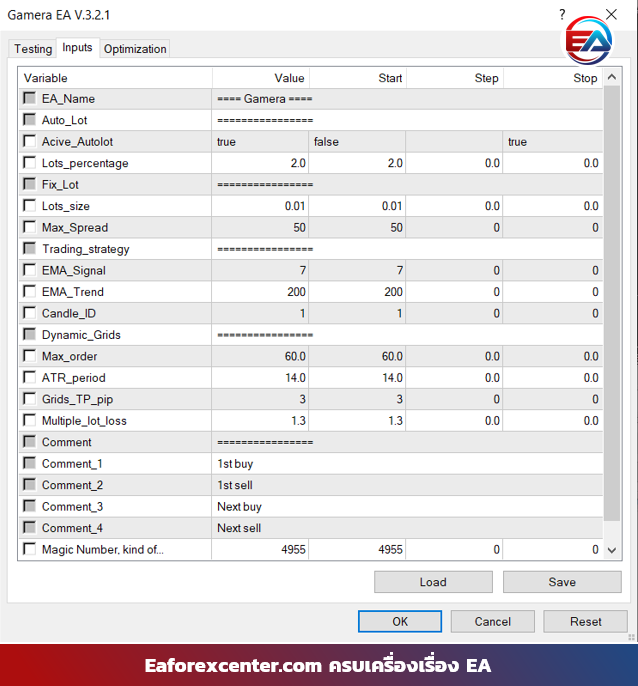Click the help question mark button
The width and height of the screenshot is (638, 686).
(564, 14)
